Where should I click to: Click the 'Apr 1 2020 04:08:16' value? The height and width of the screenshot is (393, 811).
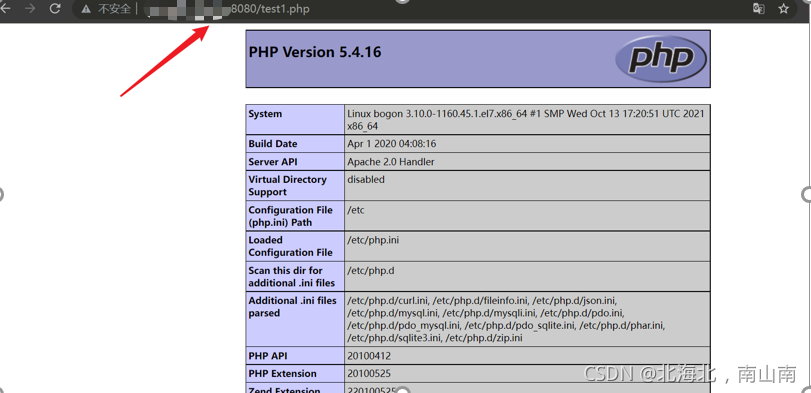pyautogui.click(x=392, y=144)
